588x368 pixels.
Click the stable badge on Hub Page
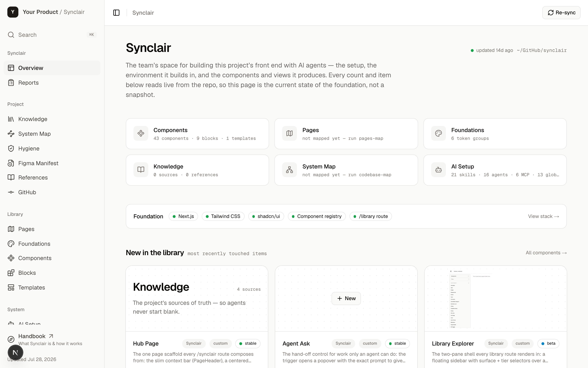click(248, 343)
